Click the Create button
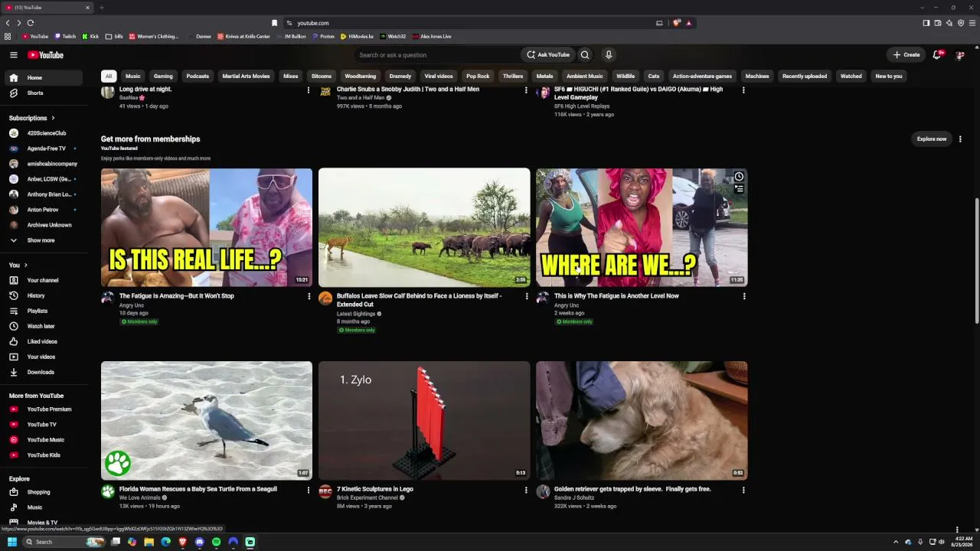Viewport: 980px width, 551px height. point(906,55)
